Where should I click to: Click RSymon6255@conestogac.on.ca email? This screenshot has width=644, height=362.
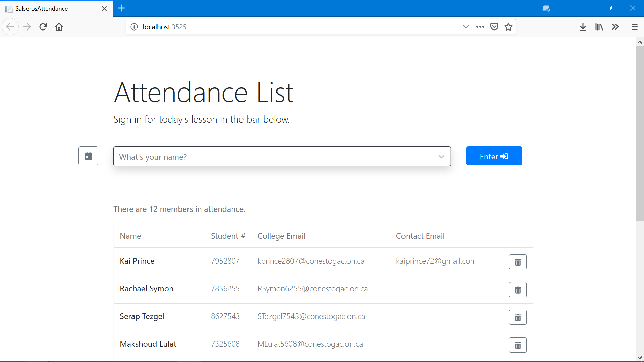[x=313, y=289]
